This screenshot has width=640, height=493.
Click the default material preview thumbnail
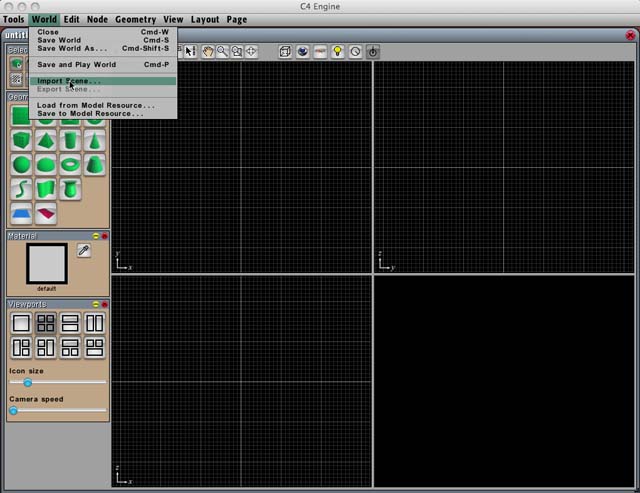click(46, 264)
